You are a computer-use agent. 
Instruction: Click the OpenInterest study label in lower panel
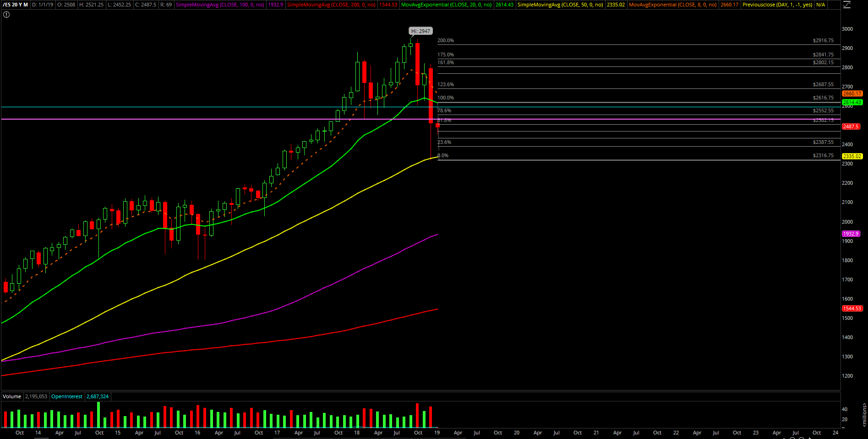coord(67,396)
